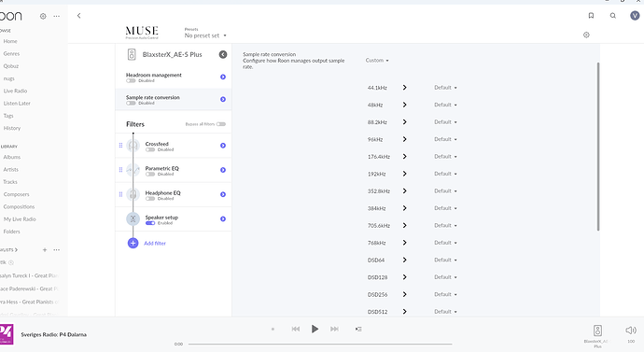Open the play queue icon
This screenshot has height=352, width=644.
[x=358, y=329]
